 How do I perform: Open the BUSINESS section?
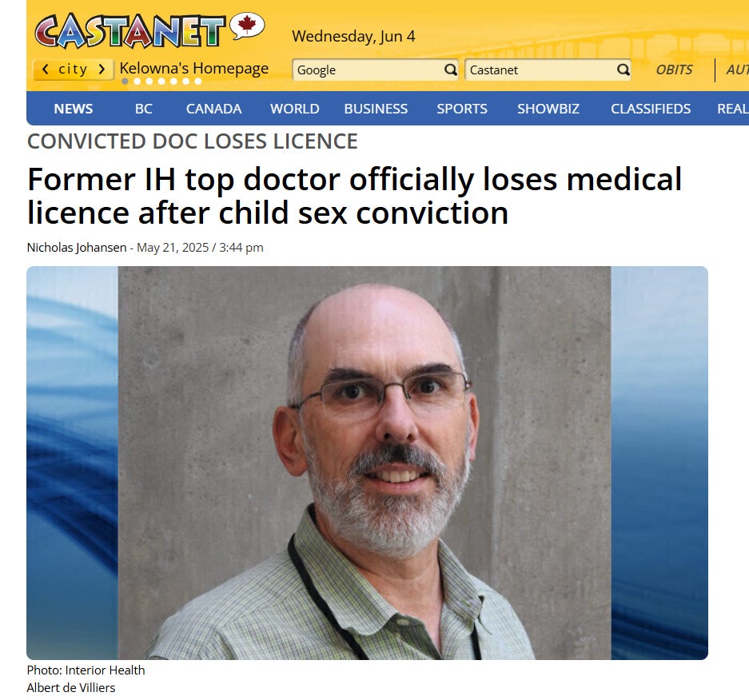[376, 109]
